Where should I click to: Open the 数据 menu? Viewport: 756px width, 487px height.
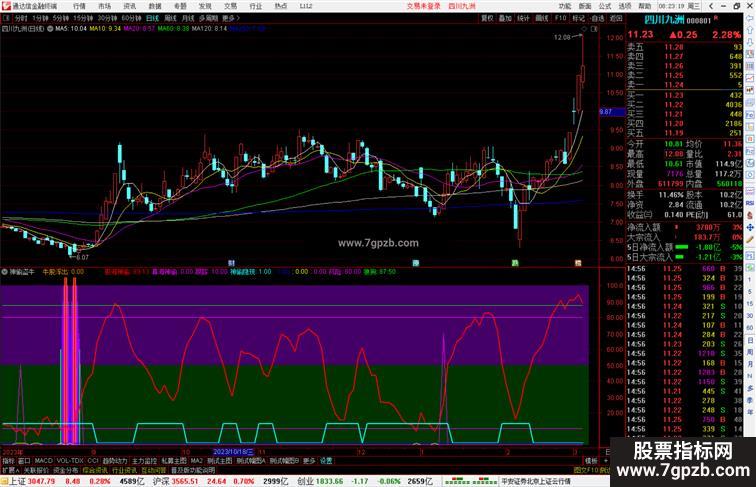pos(155,6)
